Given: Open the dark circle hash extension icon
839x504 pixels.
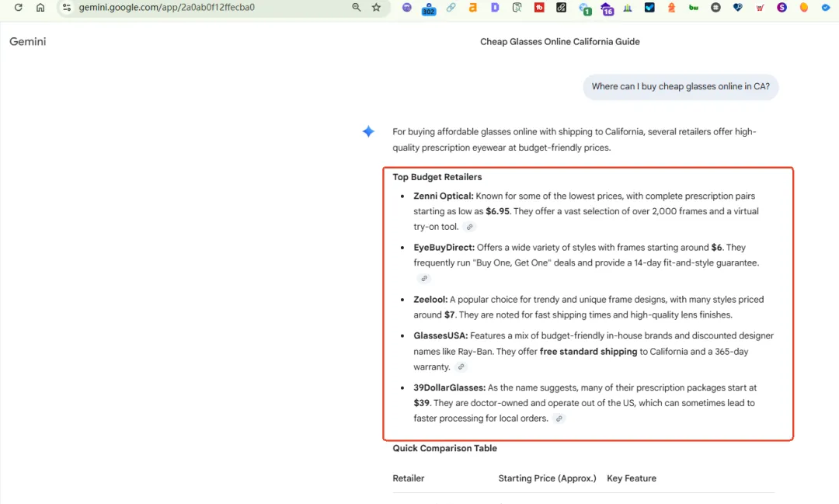Looking at the screenshot, I should point(716,8).
